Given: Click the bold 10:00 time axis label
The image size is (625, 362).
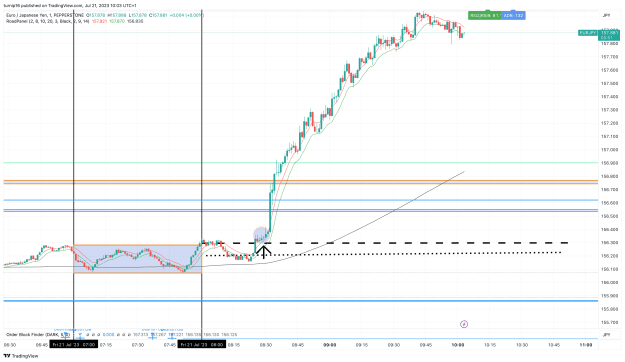Looking at the screenshot, I should [x=458, y=345].
